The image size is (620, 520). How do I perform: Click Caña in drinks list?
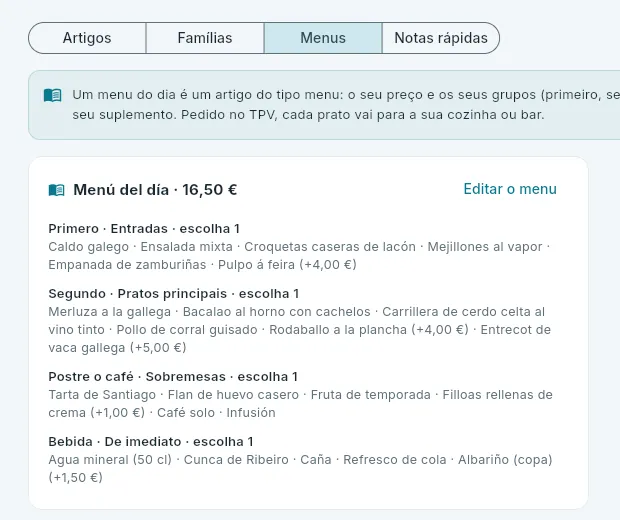(316, 460)
